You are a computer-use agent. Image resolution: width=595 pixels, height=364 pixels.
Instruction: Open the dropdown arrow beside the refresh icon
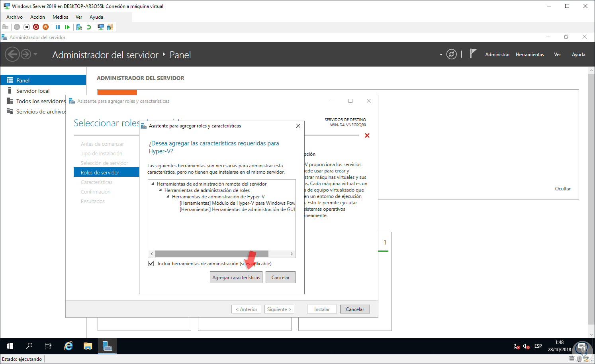pyautogui.click(x=441, y=55)
